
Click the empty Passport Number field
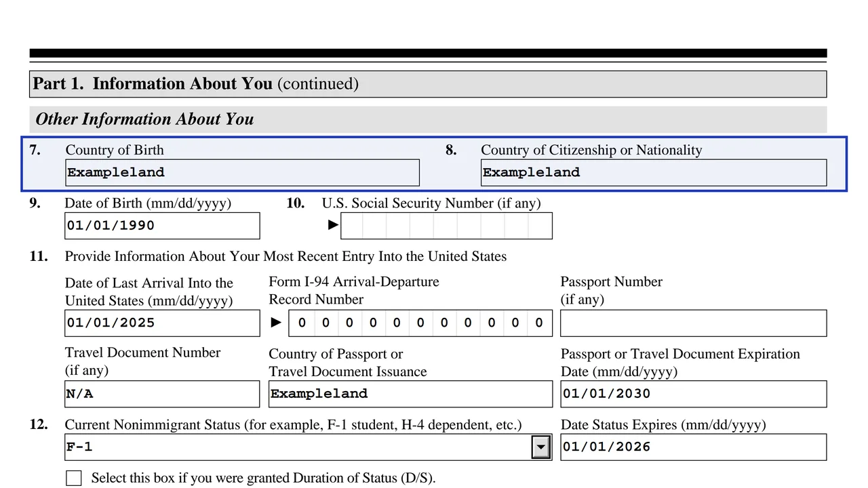coord(694,323)
